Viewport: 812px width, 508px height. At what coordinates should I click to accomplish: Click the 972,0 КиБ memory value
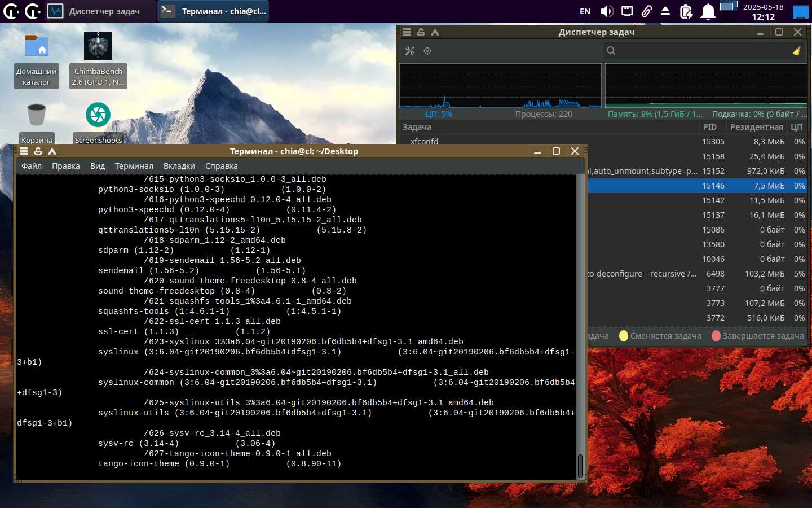766,171
